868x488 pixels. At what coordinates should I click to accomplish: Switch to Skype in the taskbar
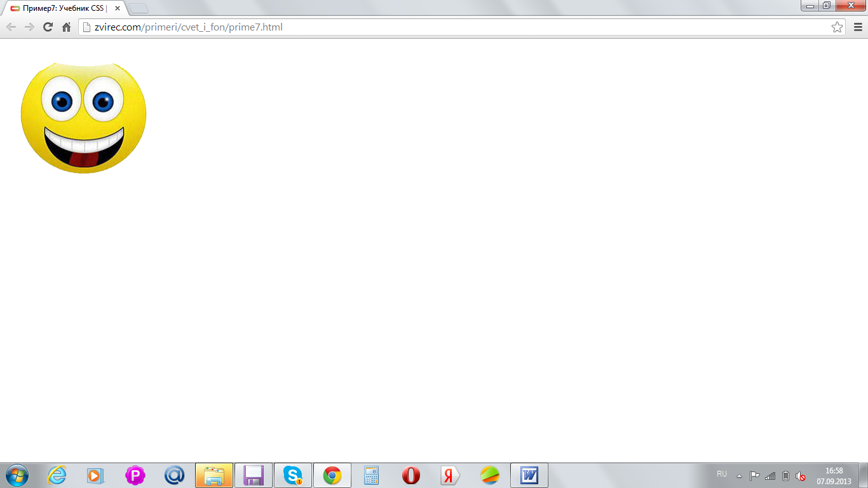click(x=293, y=475)
